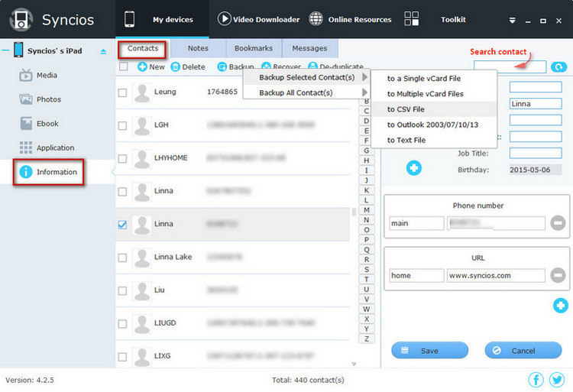The image size is (573, 392).
Task: Click the Backup toolbar button
Action: pyautogui.click(x=236, y=66)
